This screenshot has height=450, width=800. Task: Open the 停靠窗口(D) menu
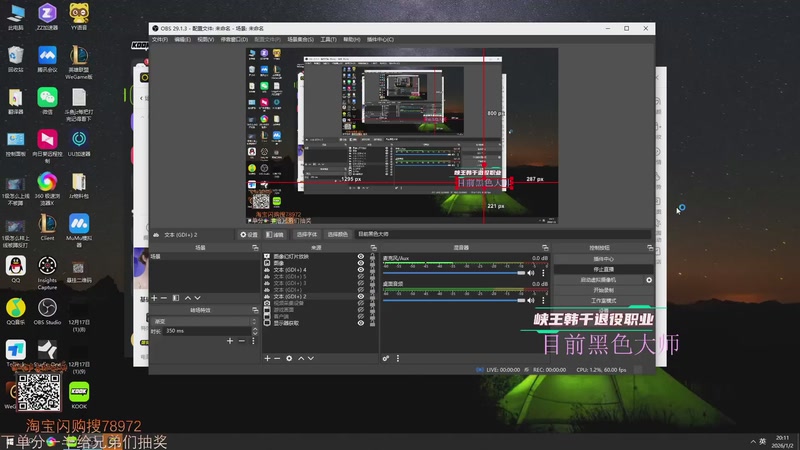point(234,39)
